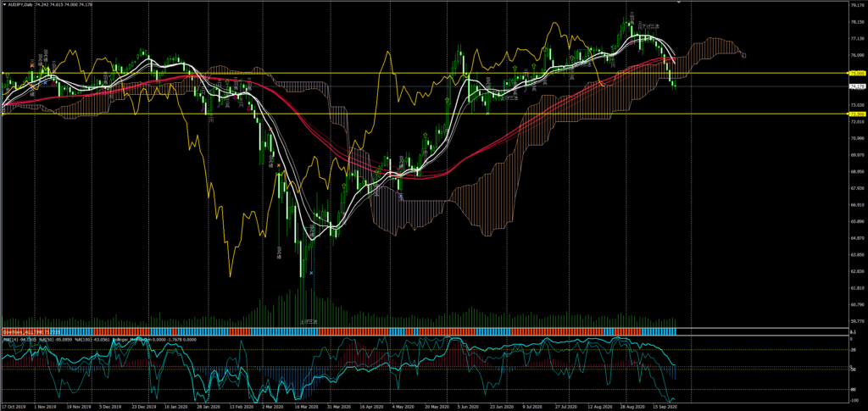The width and height of the screenshot is (868, 411).
Task: Click the %R(14) oscillator label text
Action: pos(10,339)
